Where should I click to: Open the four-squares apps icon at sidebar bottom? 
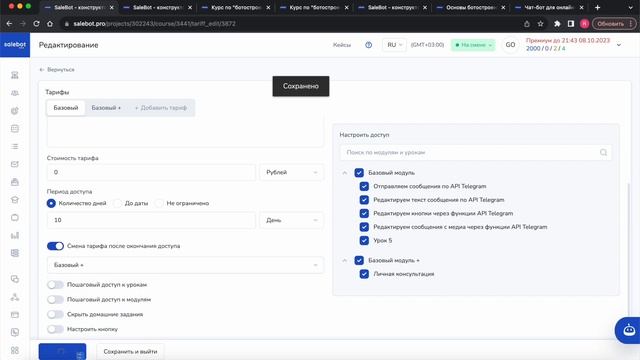coord(15,350)
